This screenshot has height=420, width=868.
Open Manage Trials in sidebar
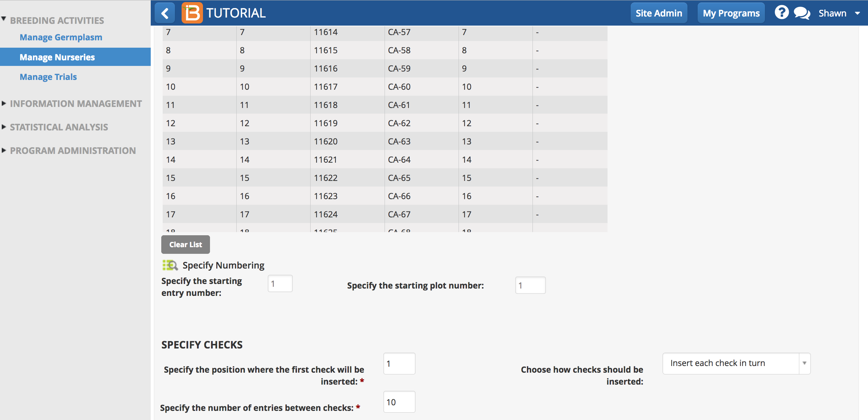click(x=48, y=77)
